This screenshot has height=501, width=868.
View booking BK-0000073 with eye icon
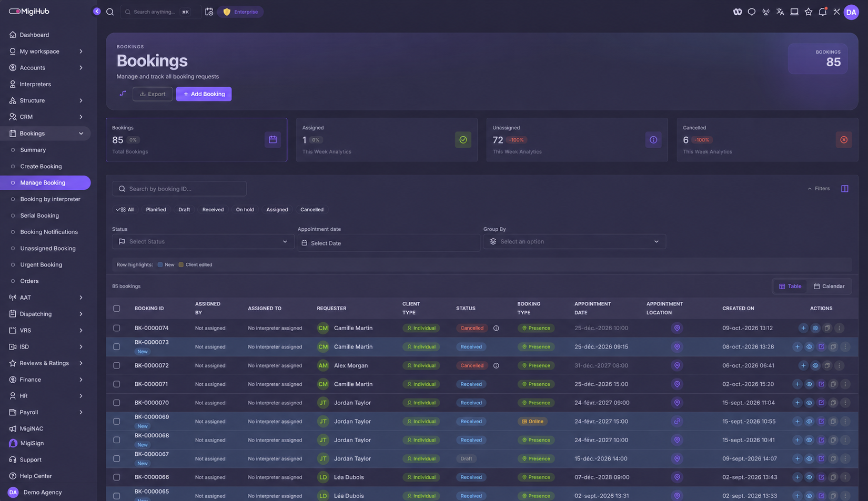point(809,347)
